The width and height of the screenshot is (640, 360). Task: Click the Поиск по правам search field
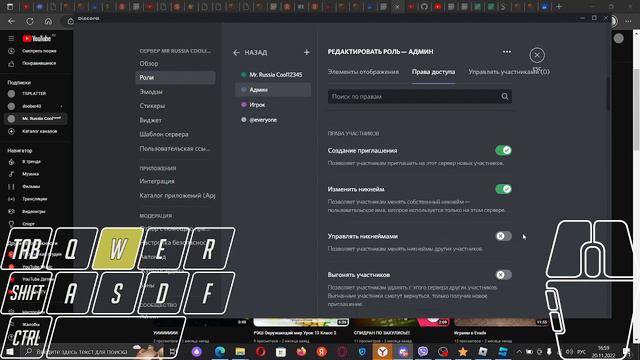pos(420,97)
